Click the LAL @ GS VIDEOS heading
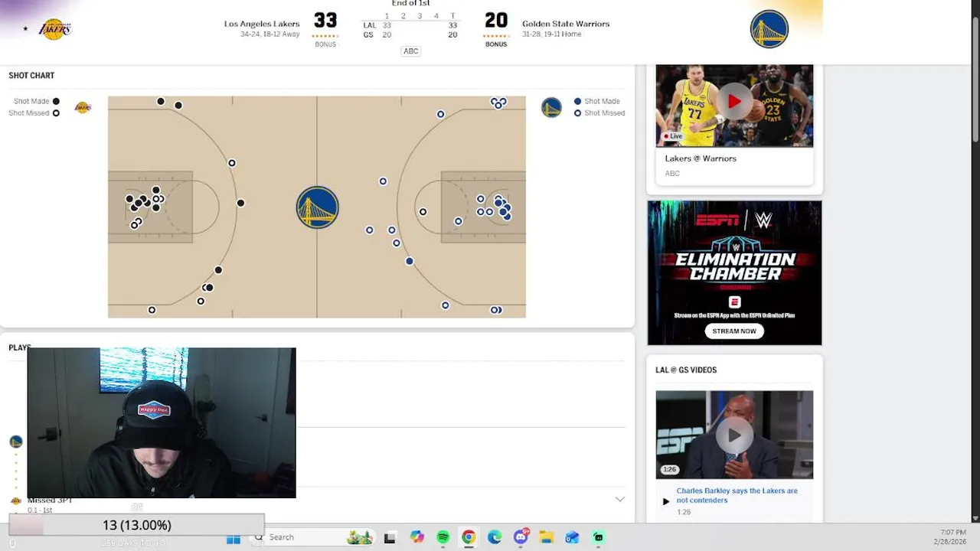 click(x=686, y=370)
